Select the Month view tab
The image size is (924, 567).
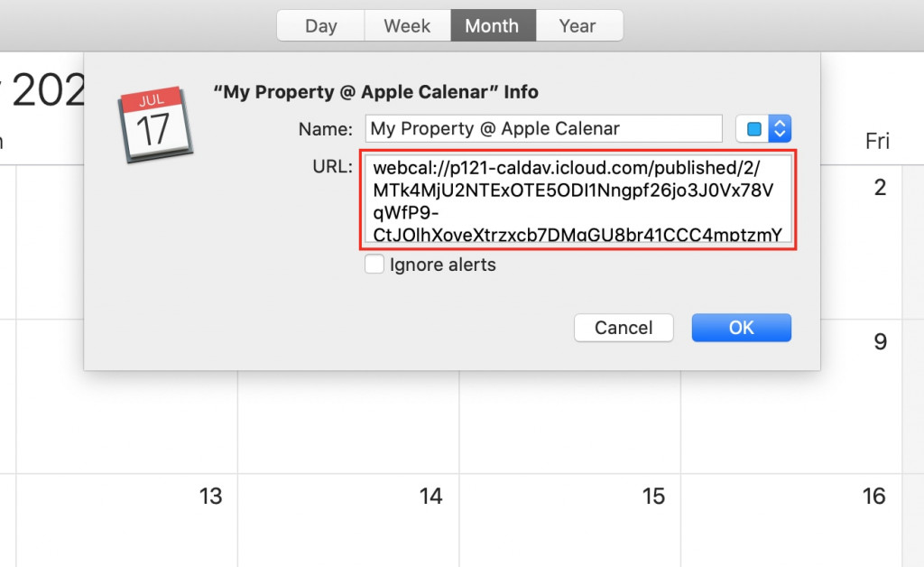tap(493, 25)
